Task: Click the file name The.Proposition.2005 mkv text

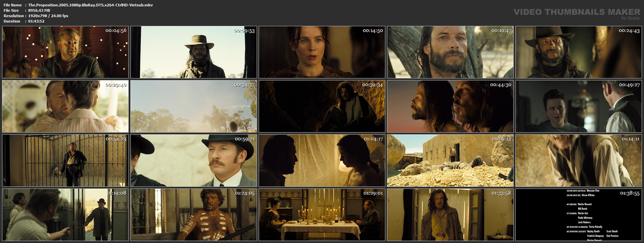Action: click(x=91, y=5)
